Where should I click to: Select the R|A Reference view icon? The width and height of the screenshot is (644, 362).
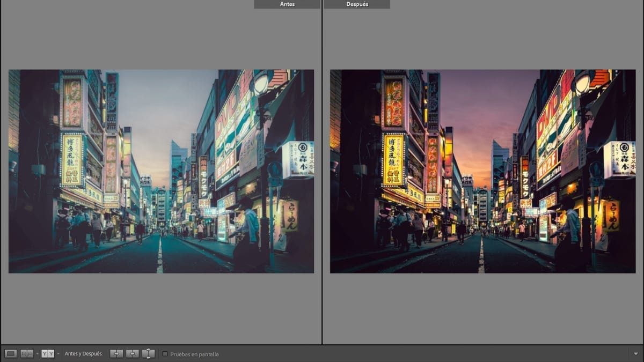click(26, 353)
